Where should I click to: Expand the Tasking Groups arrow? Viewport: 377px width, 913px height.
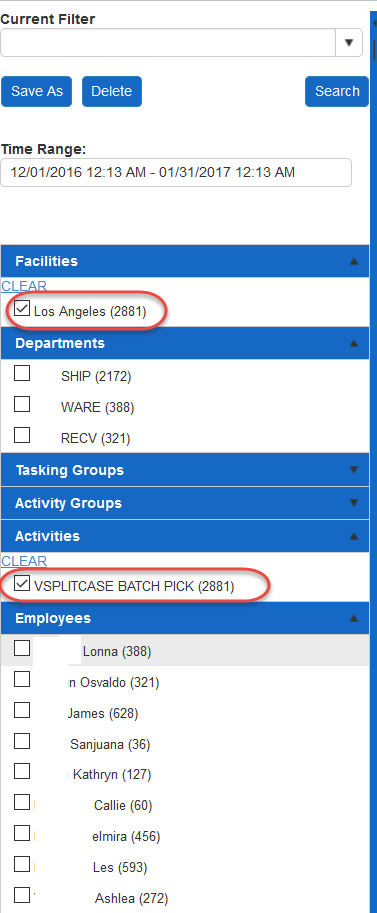click(x=353, y=470)
